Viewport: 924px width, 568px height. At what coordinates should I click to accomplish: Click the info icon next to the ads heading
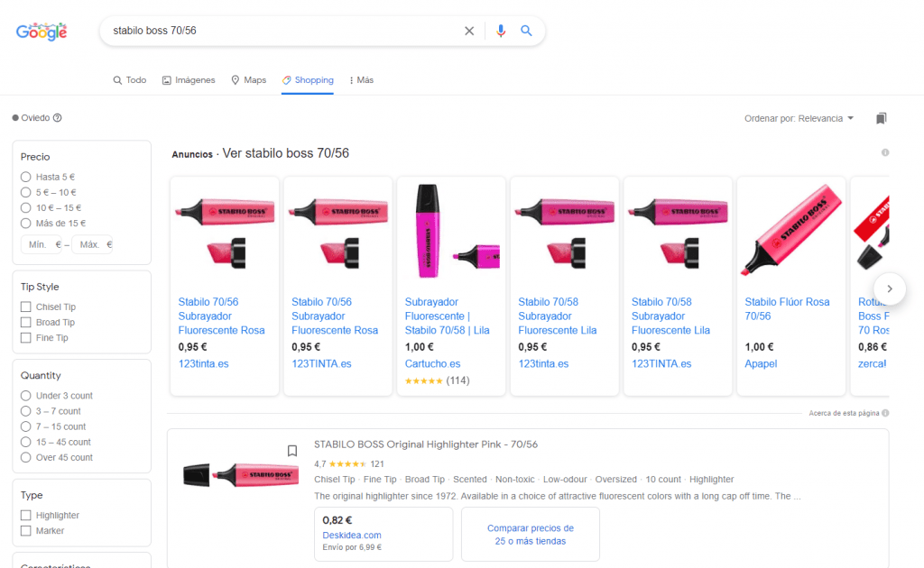tap(885, 152)
